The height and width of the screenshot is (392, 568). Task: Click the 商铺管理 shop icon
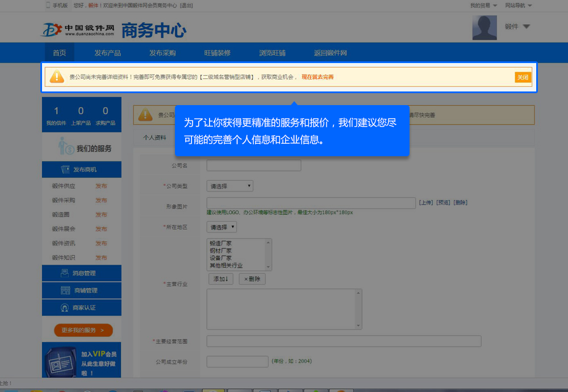(x=66, y=290)
